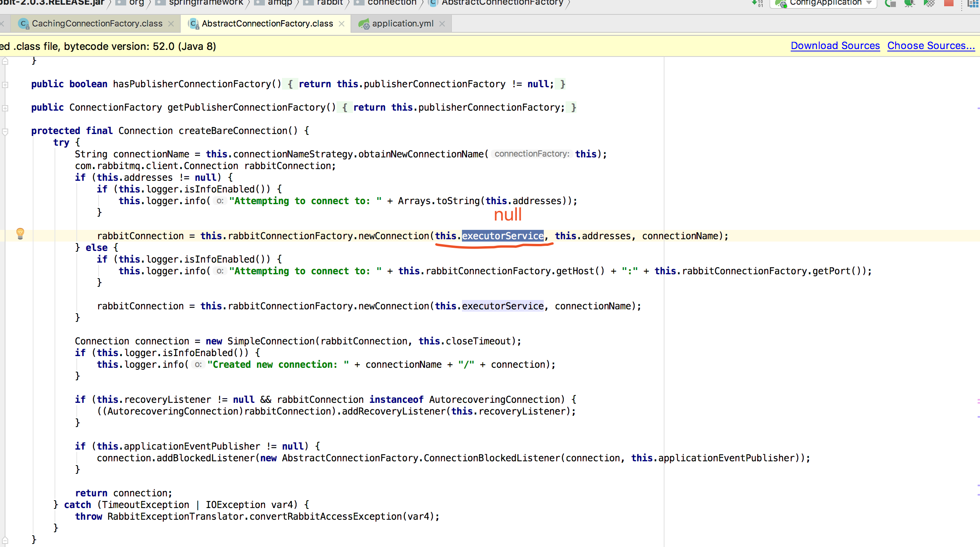This screenshot has height=547, width=980.
Task: Click the highlighted executorService text
Action: click(x=502, y=236)
